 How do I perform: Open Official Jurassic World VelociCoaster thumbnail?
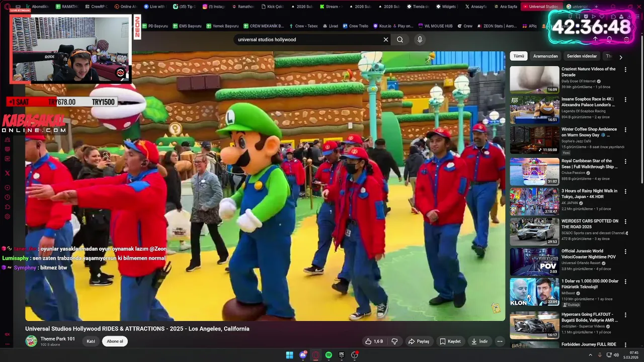click(534, 262)
